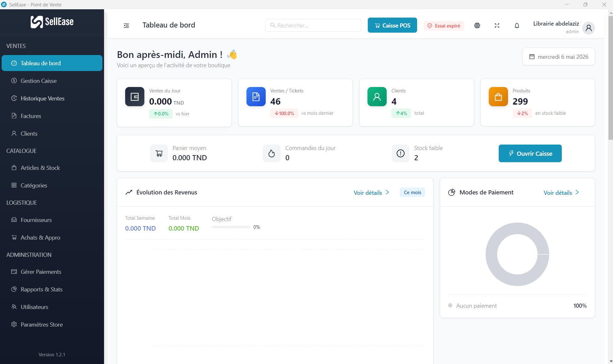This screenshot has height=364, width=613.
Task: Open Tableau de bord in sidebar
Action: pyautogui.click(x=52, y=63)
